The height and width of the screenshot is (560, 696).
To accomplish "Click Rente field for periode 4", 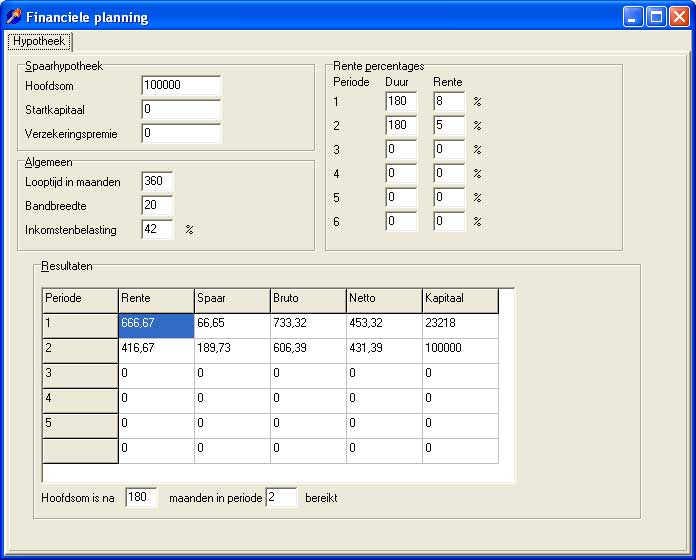I will click(449, 173).
